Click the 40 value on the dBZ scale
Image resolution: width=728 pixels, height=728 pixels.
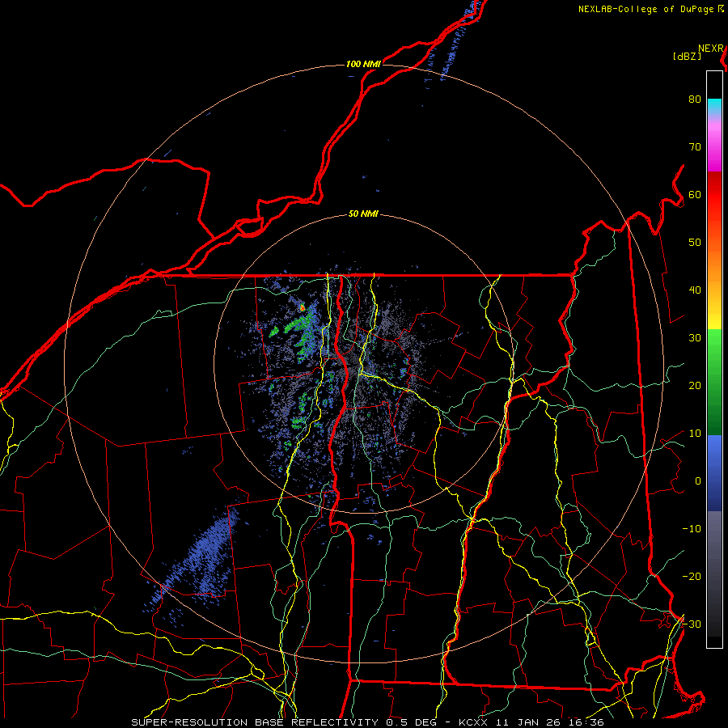tap(695, 290)
